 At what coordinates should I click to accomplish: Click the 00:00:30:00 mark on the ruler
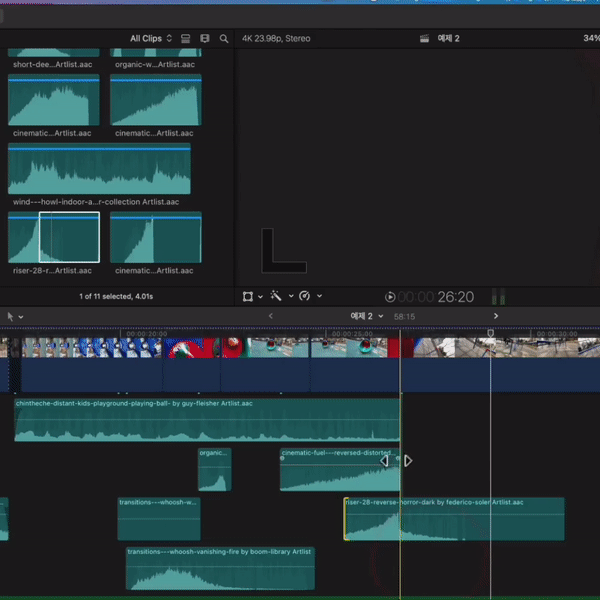[557, 334]
